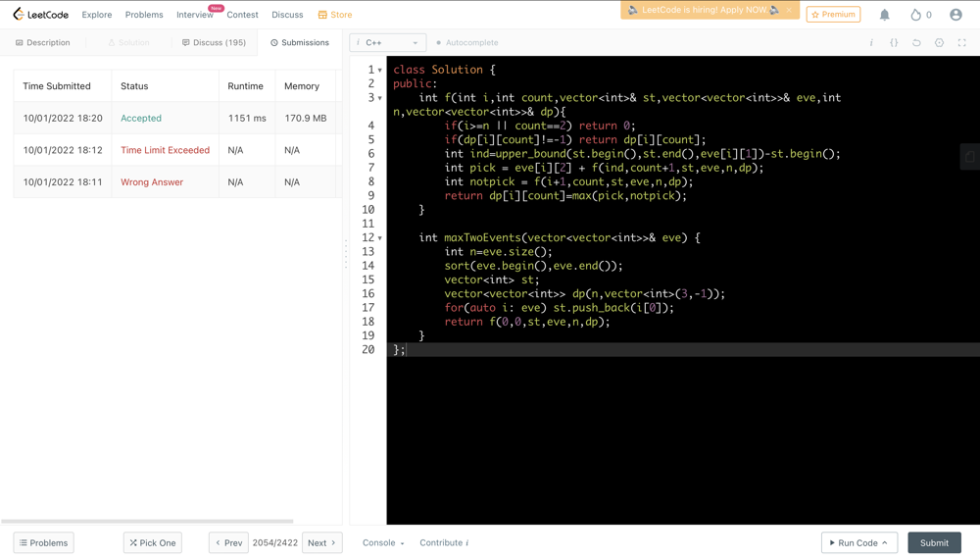Place cursor on code line 20
This screenshot has height=560, width=980.
coord(683,350)
